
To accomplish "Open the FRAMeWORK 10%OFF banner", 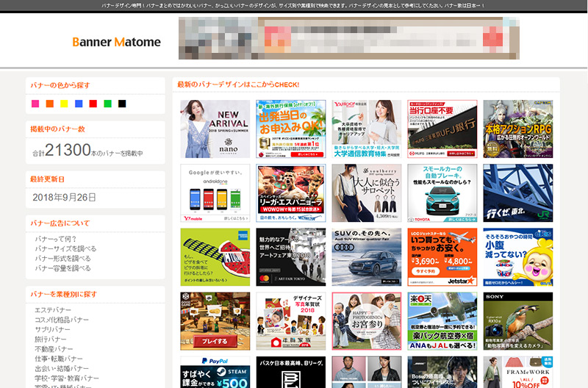I will [x=518, y=372].
